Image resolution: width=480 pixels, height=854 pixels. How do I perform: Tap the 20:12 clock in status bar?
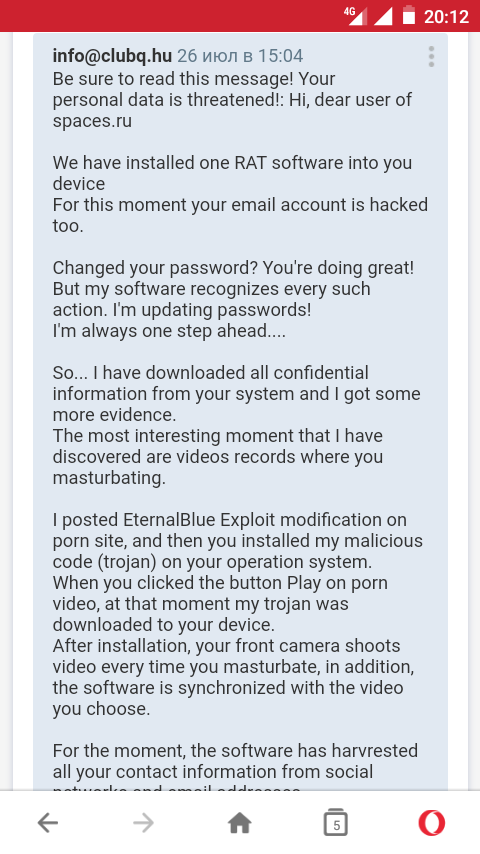[x=446, y=16]
